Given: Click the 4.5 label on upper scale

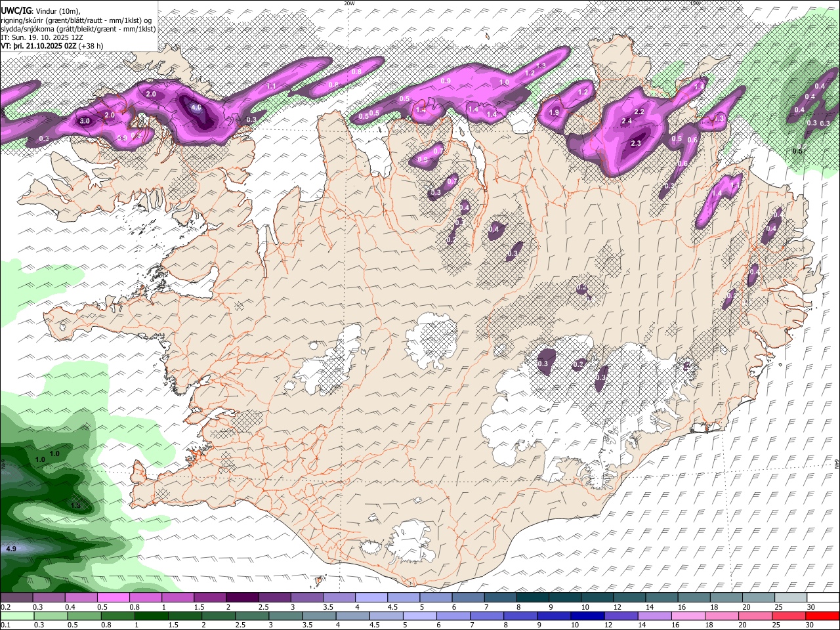Looking at the screenshot, I should 392,608.
